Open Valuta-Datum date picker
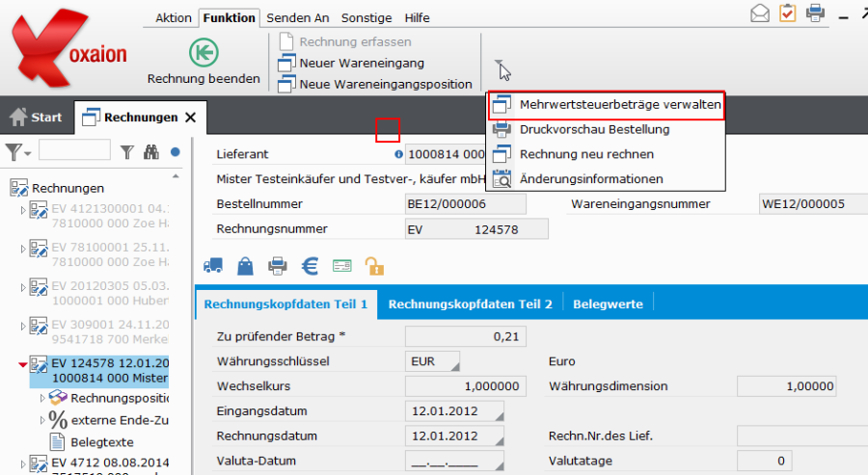The width and height of the screenshot is (868, 475). coord(500,464)
